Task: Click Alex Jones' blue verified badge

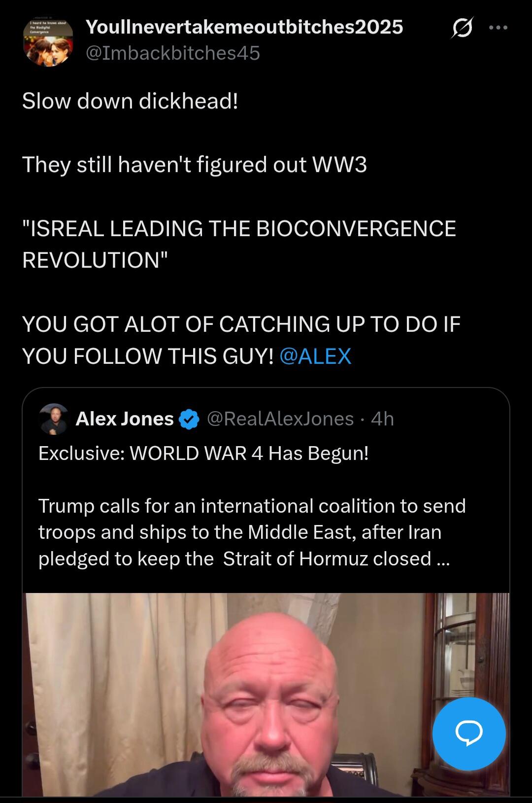Action: point(189,419)
